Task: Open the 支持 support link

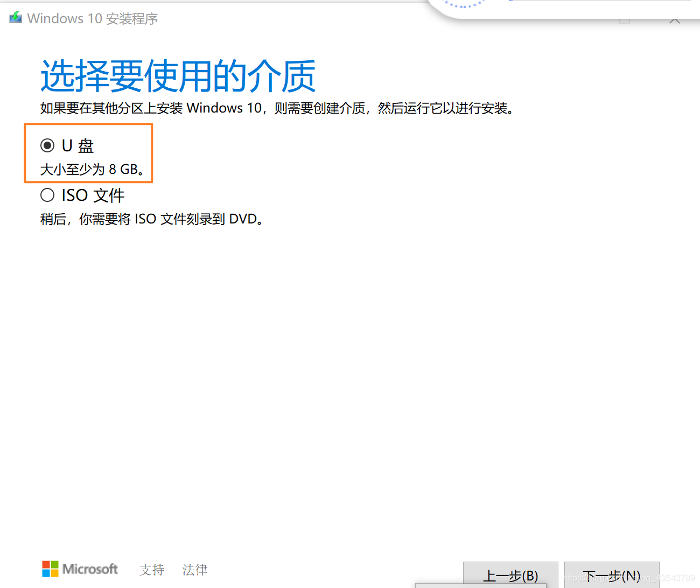Action: (152, 570)
